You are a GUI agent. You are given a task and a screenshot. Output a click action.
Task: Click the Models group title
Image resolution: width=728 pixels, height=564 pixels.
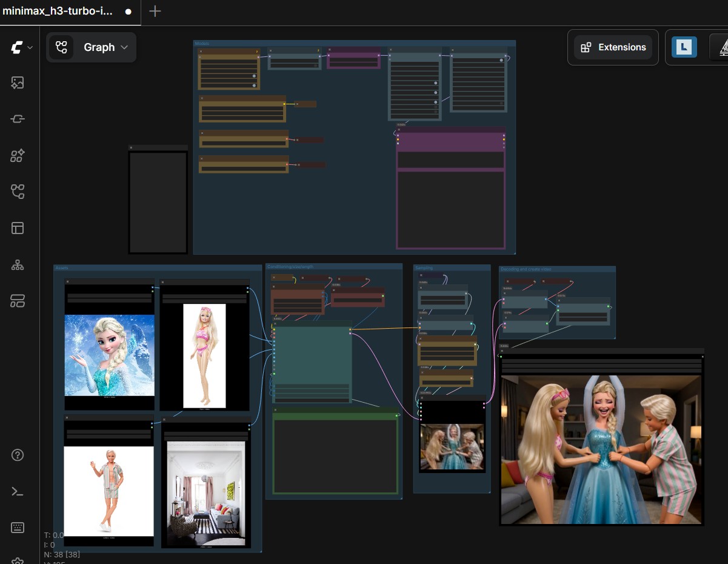click(201, 43)
